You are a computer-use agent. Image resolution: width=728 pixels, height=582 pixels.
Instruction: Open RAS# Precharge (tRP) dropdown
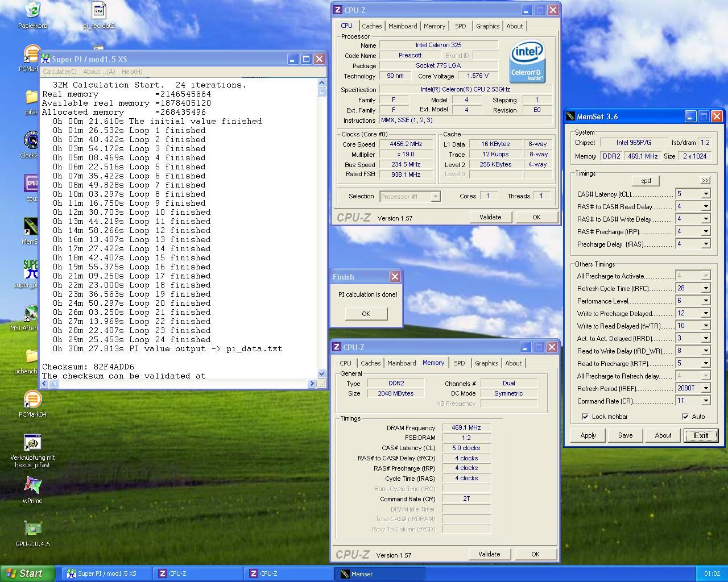click(706, 231)
